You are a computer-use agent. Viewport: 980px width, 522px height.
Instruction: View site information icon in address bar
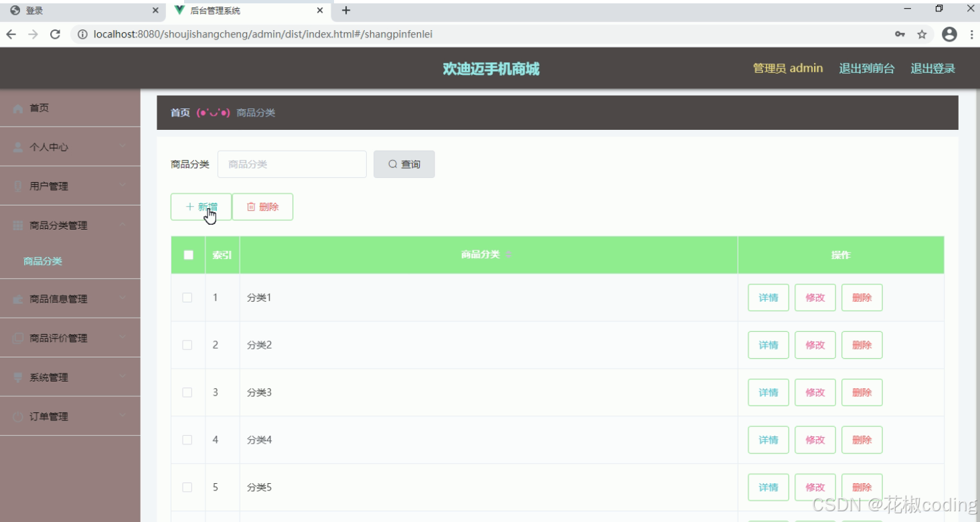click(x=82, y=34)
